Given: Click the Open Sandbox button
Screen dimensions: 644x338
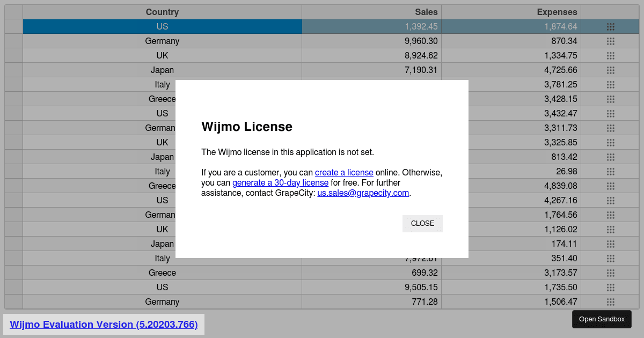Looking at the screenshot, I should click(x=602, y=319).
